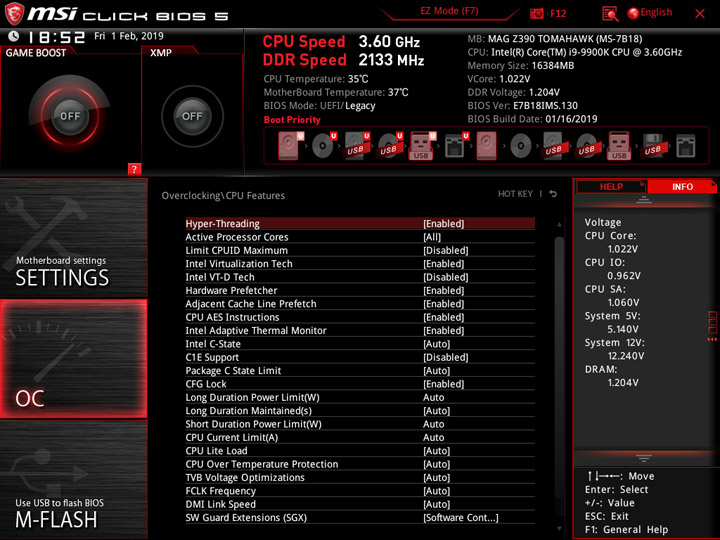Click the HOT KEY label

[x=515, y=194]
